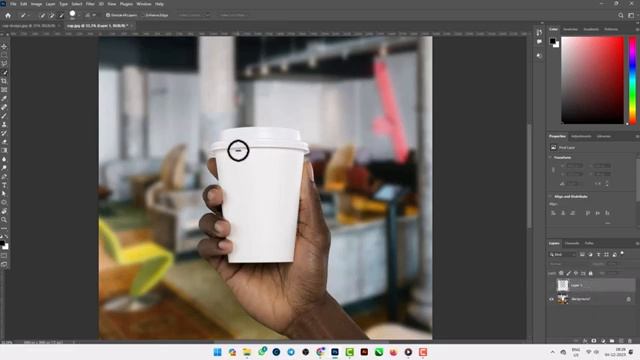Viewport: 640px width, 360px height.
Task: Toggle the layer filter on/off switch
Action: tap(622, 253)
